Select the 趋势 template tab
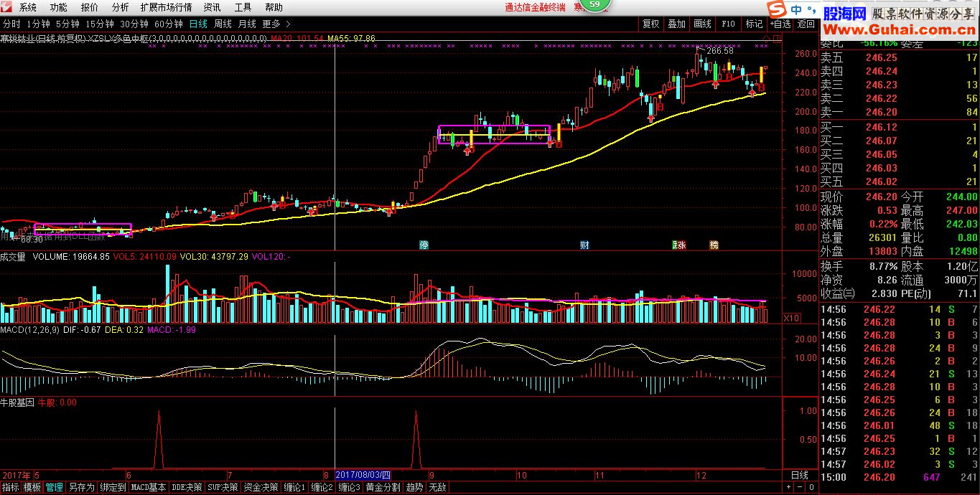Screen dimensions: 980x495 (414, 487)
